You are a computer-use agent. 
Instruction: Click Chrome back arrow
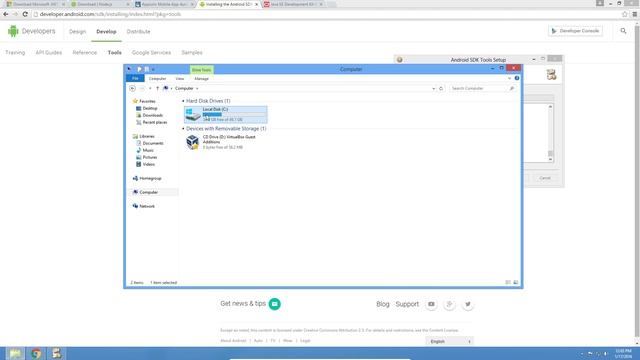[6, 14]
